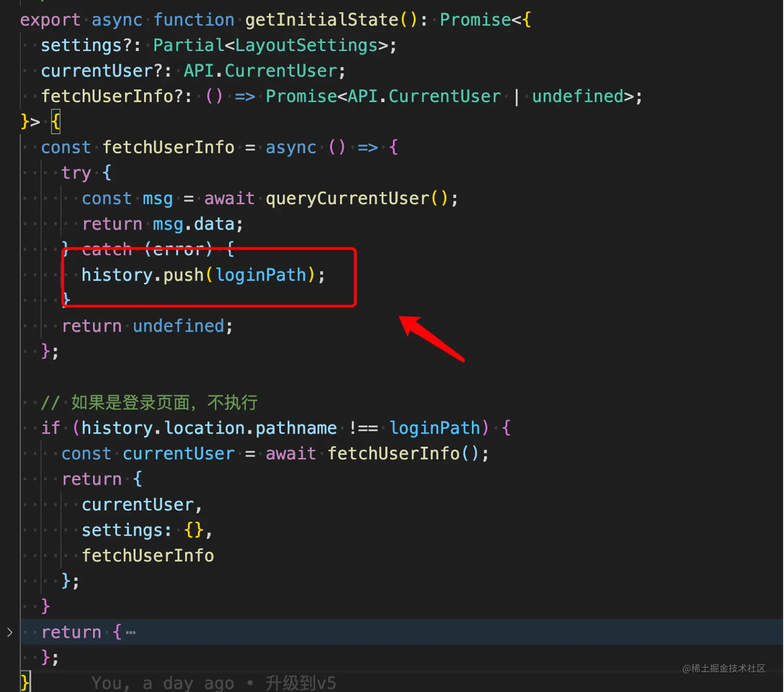
Task: Click 'const currentUser' variable declaration
Action: [x=148, y=454]
